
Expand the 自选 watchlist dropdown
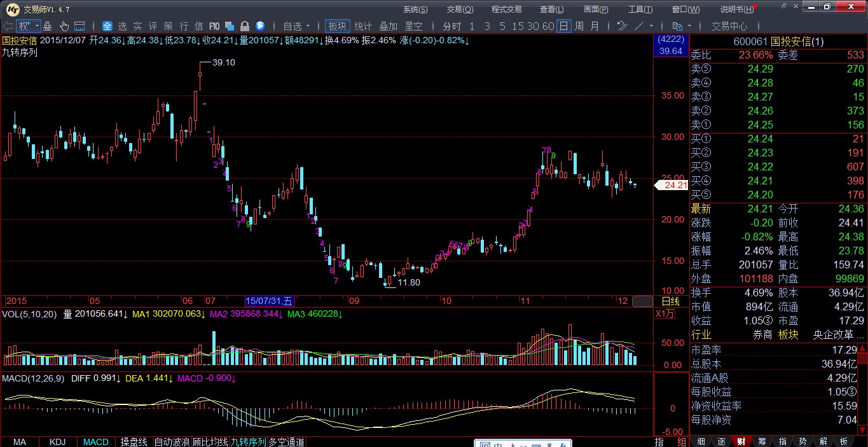pyautogui.click(x=297, y=26)
